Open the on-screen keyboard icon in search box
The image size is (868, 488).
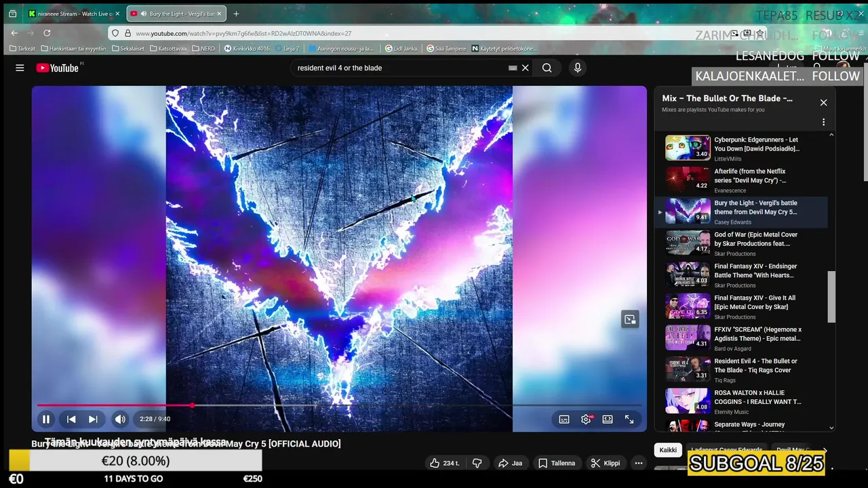tap(513, 68)
